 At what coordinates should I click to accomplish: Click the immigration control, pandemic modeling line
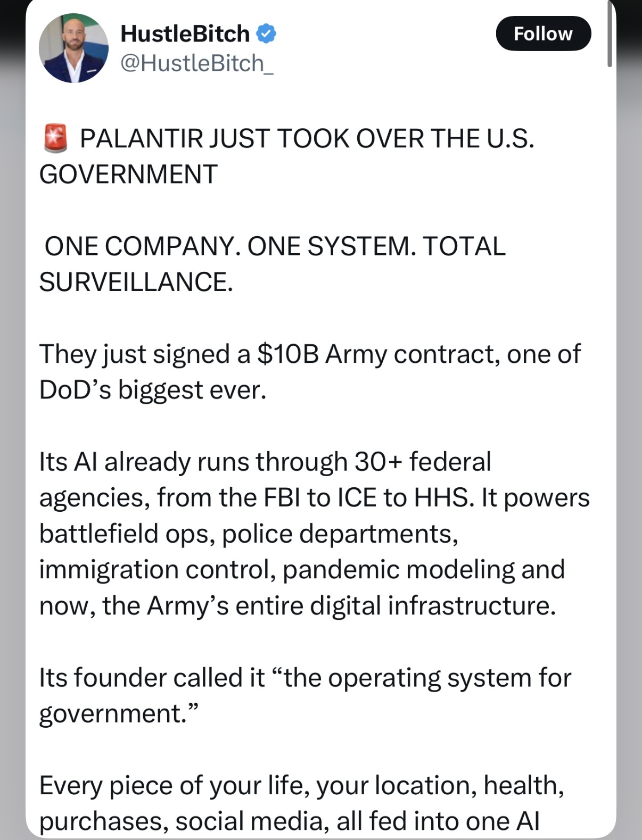[302, 570]
